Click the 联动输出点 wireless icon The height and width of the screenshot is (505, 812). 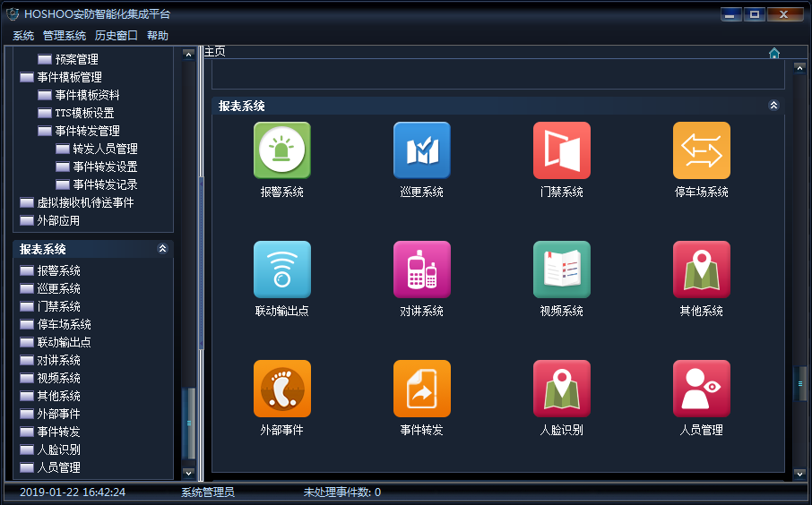[281, 270]
